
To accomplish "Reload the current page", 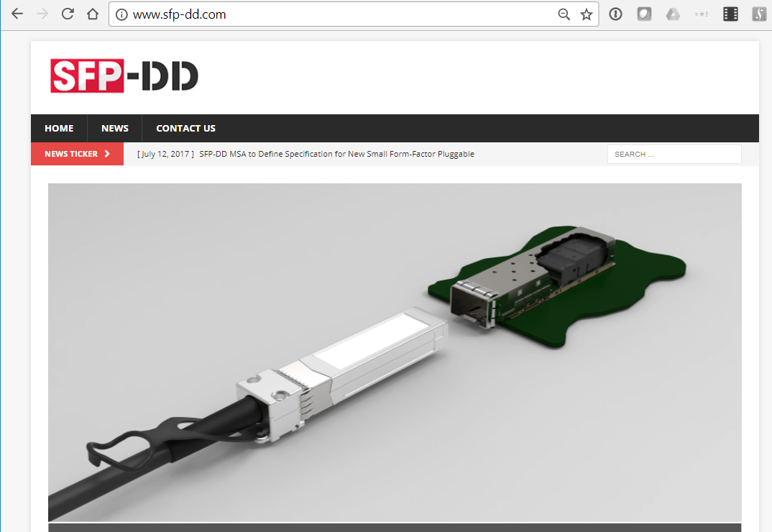I will (x=67, y=13).
